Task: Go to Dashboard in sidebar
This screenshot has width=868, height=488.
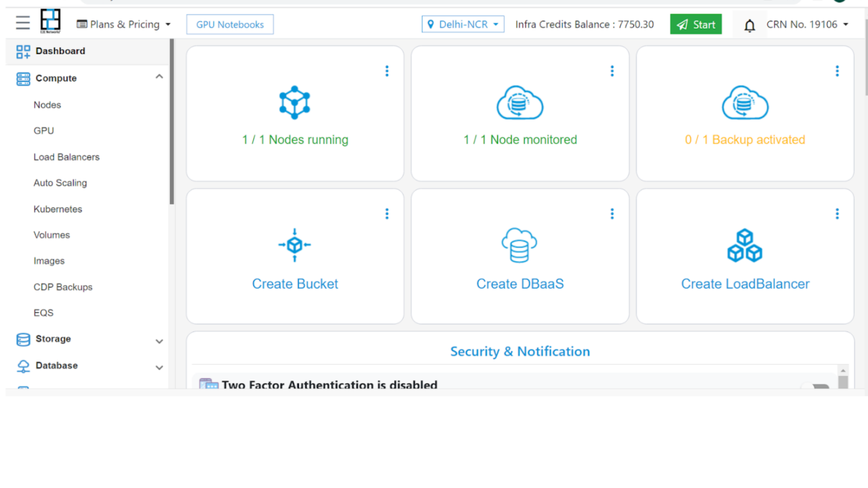Action: coord(87,51)
